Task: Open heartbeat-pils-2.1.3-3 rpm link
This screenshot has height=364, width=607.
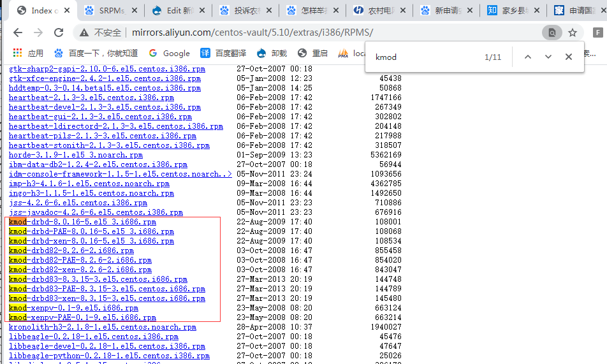Action: click(x=103, y=136)
